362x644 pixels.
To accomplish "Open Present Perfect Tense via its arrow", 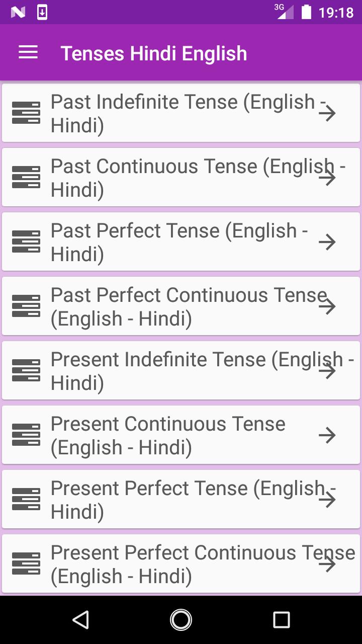I will coord(327,500).
